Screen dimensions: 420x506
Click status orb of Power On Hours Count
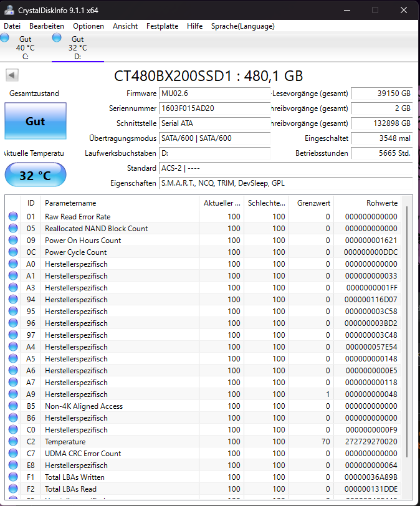coord(13,240)
